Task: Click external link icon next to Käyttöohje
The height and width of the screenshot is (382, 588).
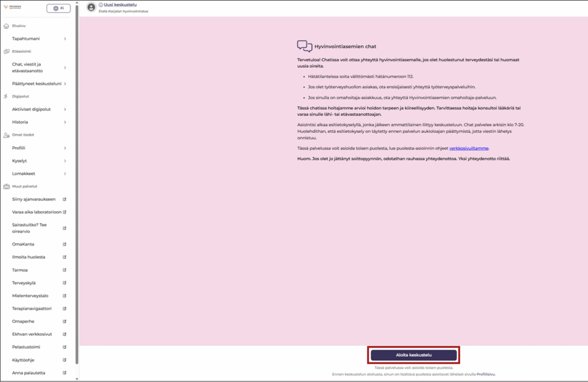Action: 65,360
